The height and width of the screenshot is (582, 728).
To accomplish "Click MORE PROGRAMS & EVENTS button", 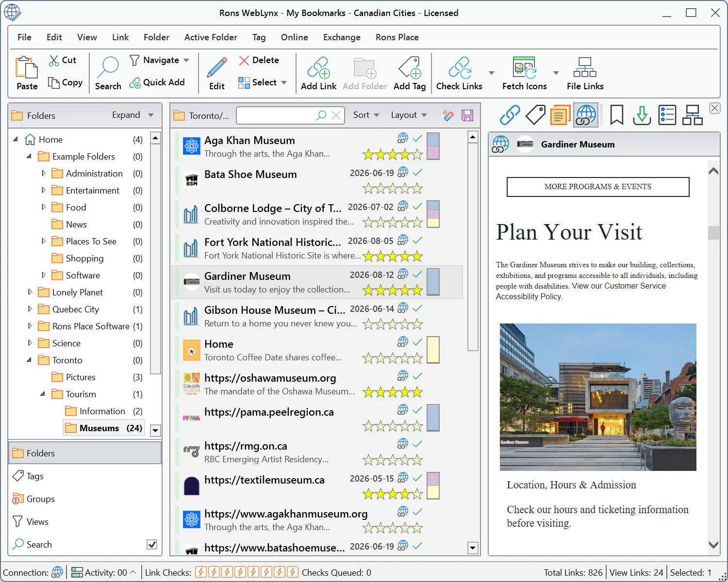I will (598, 187).
